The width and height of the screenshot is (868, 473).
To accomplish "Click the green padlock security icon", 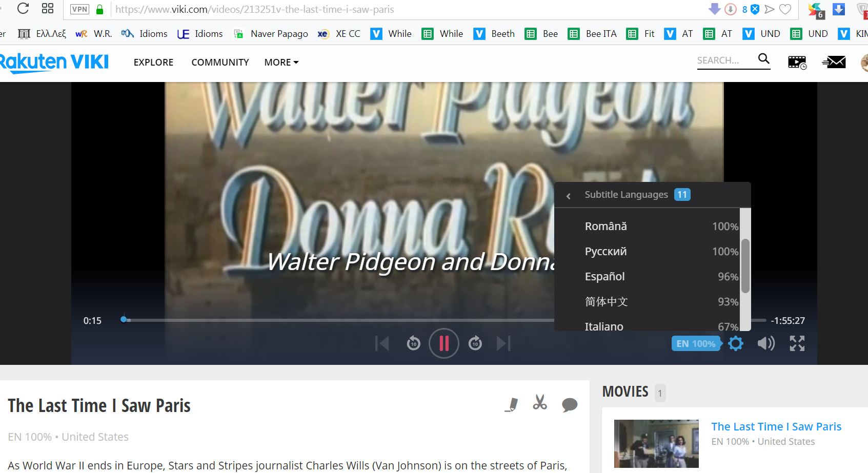I will tap(100, 9).
